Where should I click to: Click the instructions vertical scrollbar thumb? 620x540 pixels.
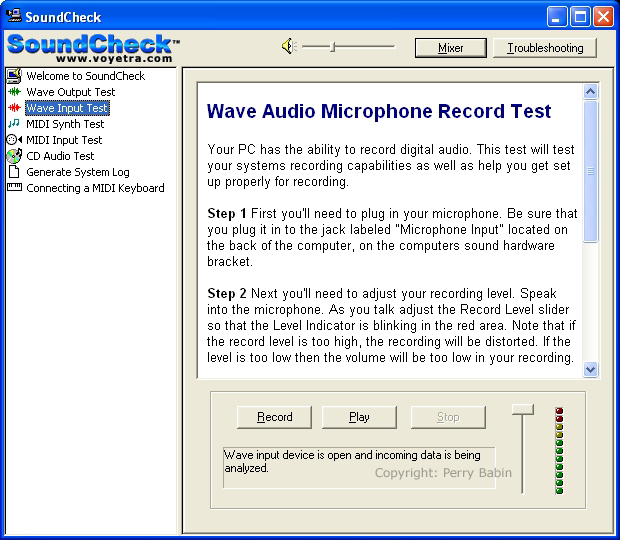click(590, 171)
